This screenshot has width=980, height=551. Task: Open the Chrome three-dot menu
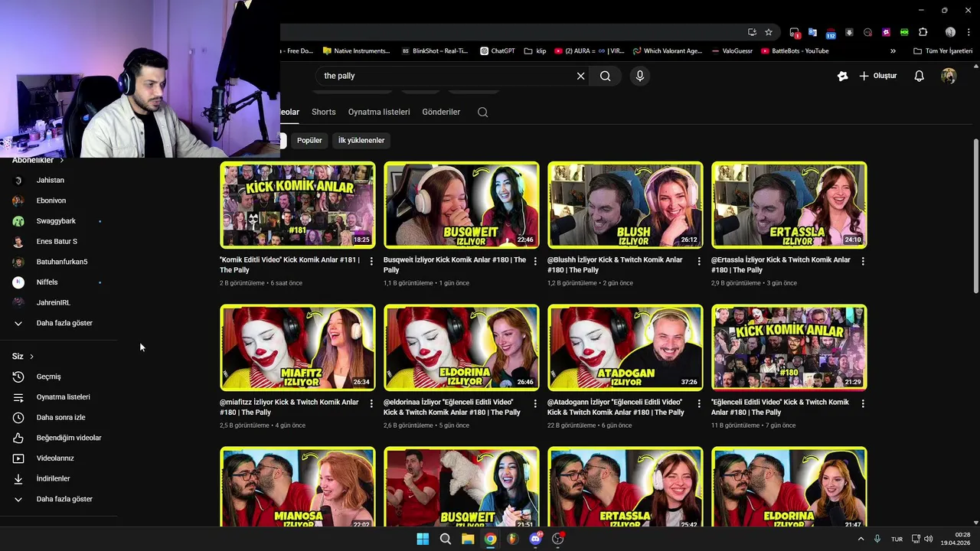[x=969, y=32]
